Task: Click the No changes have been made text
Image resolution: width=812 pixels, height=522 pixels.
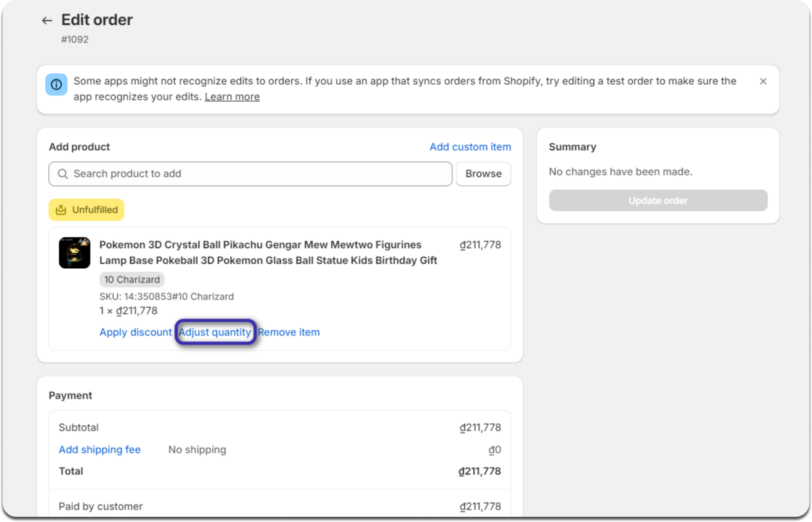Action: tap(621, 172)
